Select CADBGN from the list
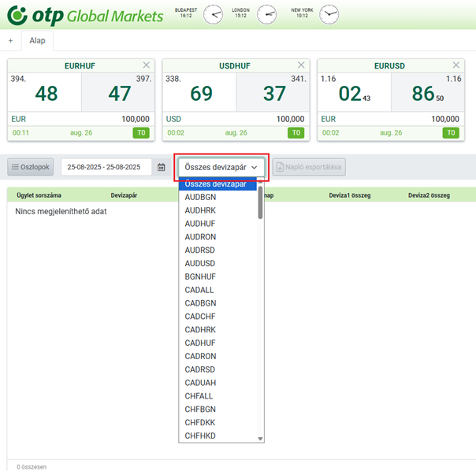 click(218, 303)
